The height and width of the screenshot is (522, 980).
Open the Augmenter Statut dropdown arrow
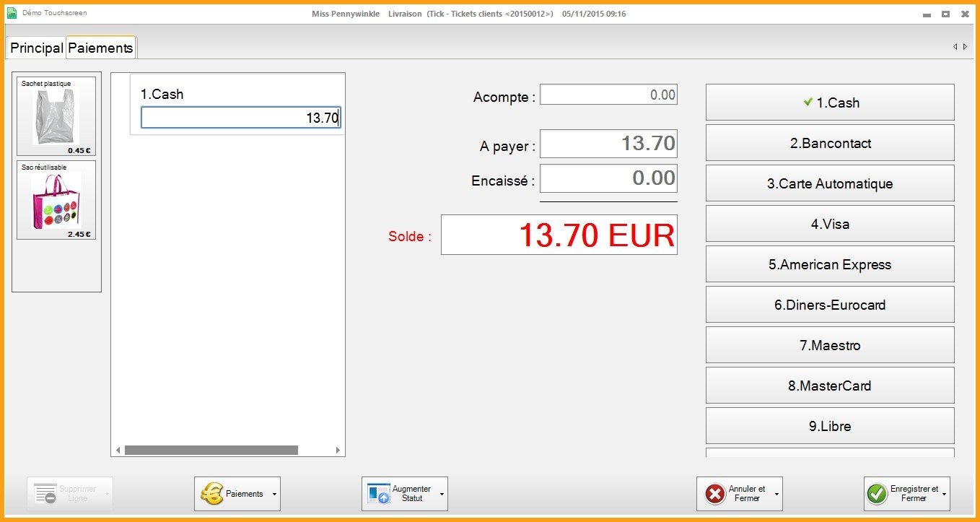tap(442, 495)
